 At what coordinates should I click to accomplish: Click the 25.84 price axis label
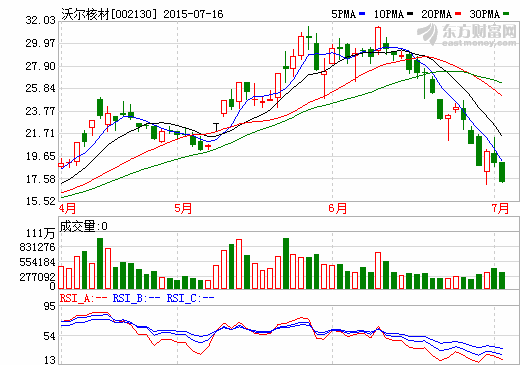tap(40, 88)
